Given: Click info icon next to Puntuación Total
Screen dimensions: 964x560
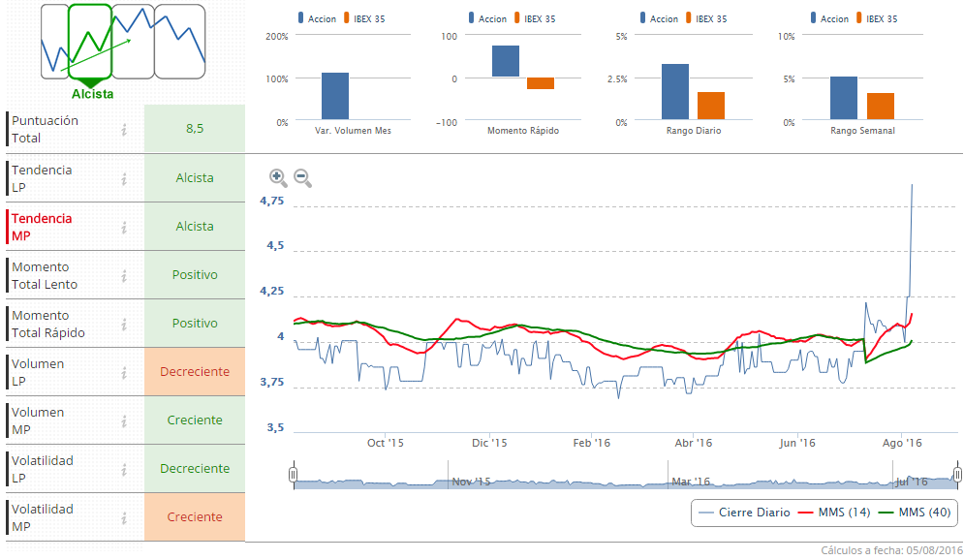Looking at the screenshot, I should (124, 130).
